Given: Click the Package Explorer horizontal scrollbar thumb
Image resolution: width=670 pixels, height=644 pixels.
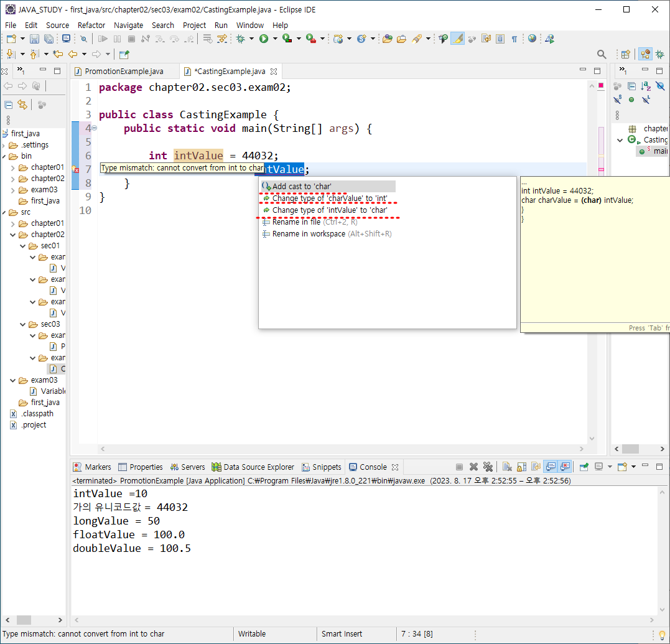Looking at the screenshot, I should coord(24,620).
